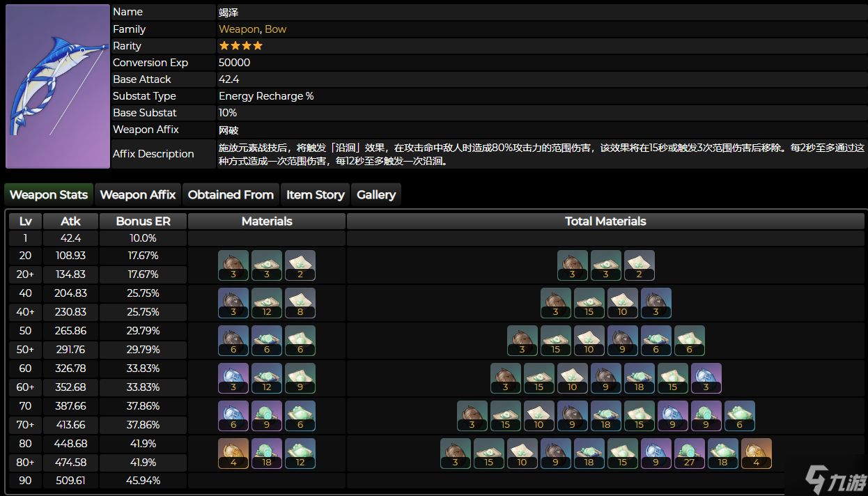
Task: Click the Weapon Affix name 网破
Action: [228, 130]
